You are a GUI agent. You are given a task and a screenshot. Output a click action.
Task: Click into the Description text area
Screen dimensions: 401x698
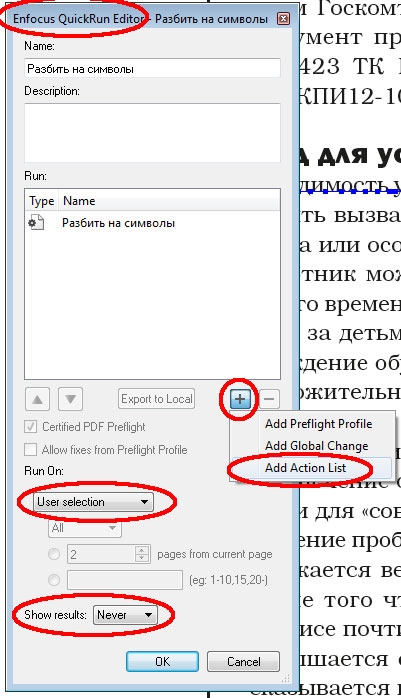coord(152,133)
